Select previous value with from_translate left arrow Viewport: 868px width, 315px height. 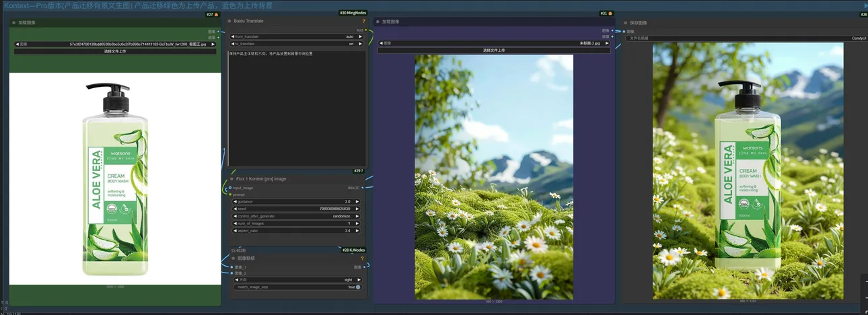tap(233, 36)
